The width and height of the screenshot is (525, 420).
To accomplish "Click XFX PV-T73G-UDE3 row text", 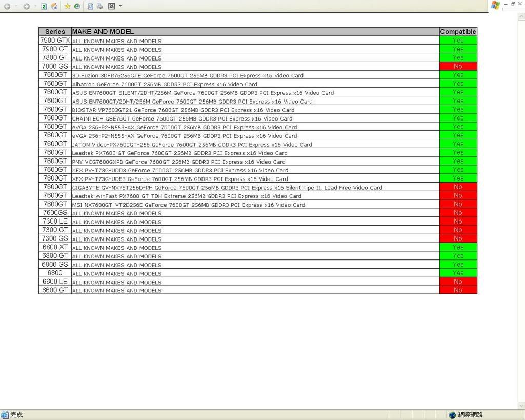I will point(180,179).
